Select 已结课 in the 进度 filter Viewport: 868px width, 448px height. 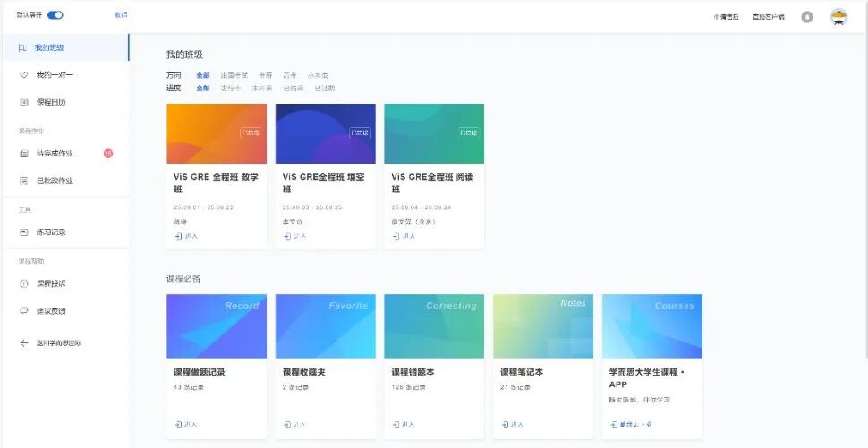coord(294,88)
